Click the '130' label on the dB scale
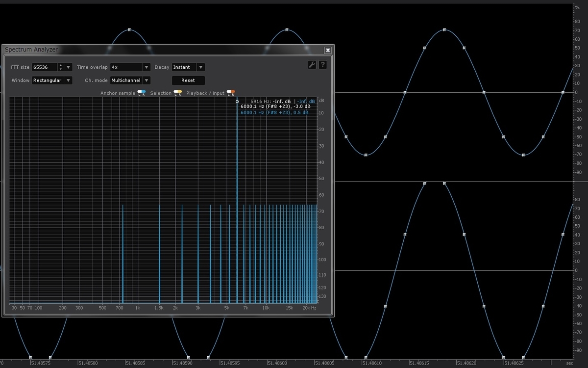Image resolution: width=588 pixels, height=368 pixels. 322,296
